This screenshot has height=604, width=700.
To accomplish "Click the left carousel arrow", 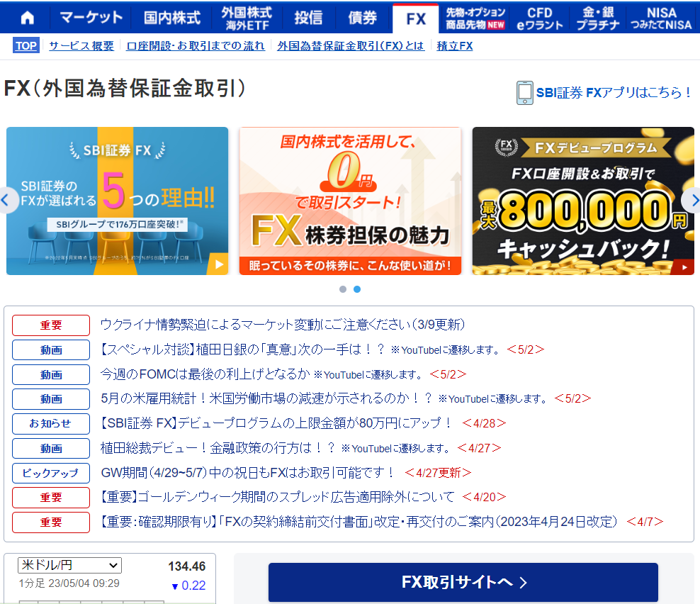I will pyautogui.click(x=6, y=200).
